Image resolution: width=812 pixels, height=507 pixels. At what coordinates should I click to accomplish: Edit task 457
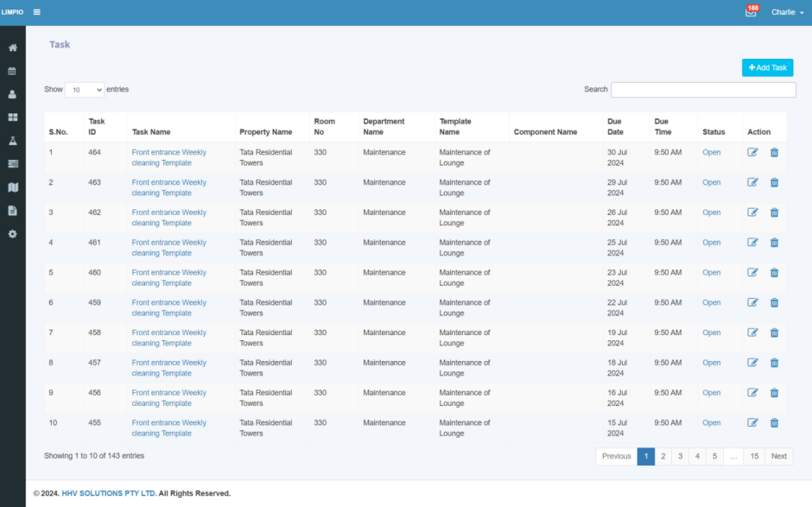pyautogui.click(x=752, y=363)
